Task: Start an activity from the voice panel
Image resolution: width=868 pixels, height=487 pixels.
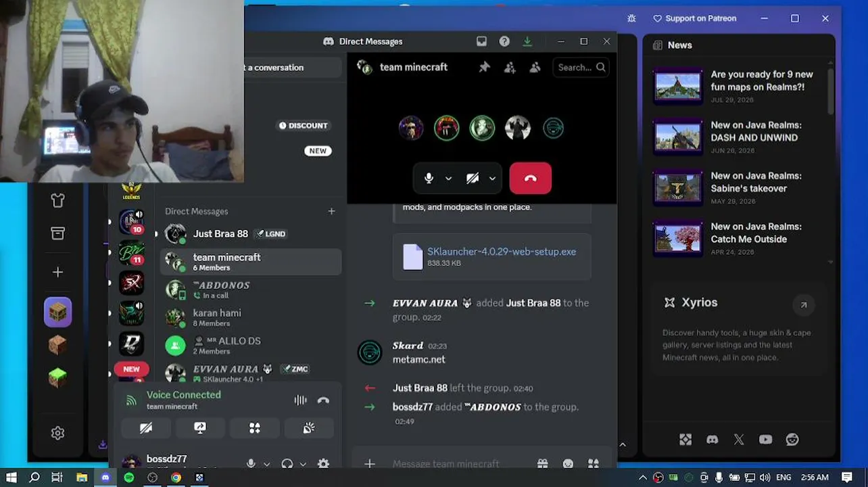Action: pos(254,427)
